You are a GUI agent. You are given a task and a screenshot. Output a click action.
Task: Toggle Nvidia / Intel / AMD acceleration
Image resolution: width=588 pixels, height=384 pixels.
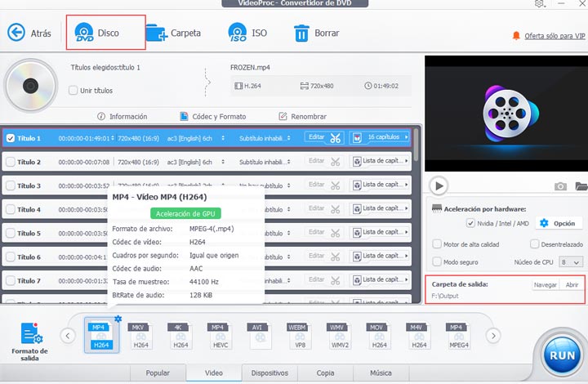470,223
